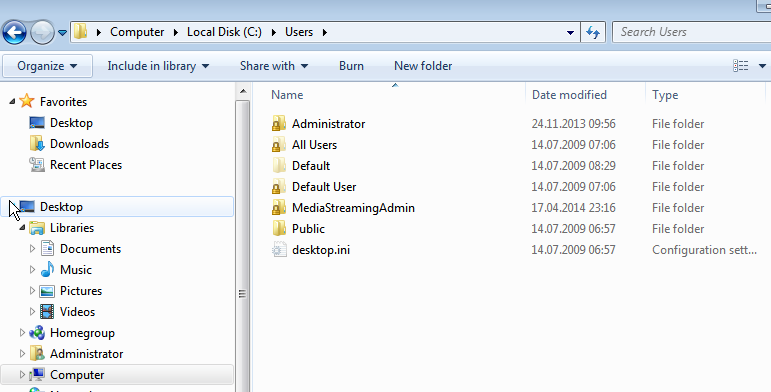Open the view options dropdown arrow
Image resolution: width=771 pixels, height=392 pixels.
(762, 65)
